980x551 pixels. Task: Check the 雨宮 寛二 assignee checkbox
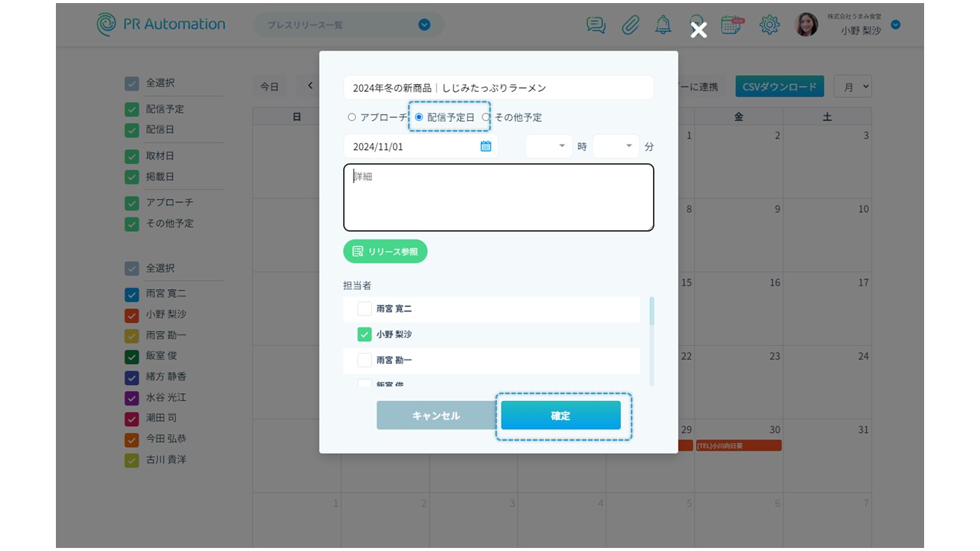coord(364,308)
